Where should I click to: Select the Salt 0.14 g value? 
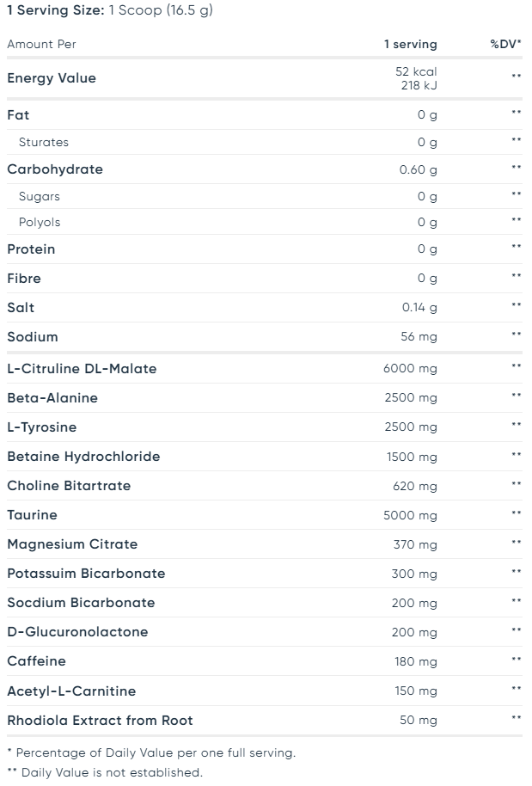(419, 307)
